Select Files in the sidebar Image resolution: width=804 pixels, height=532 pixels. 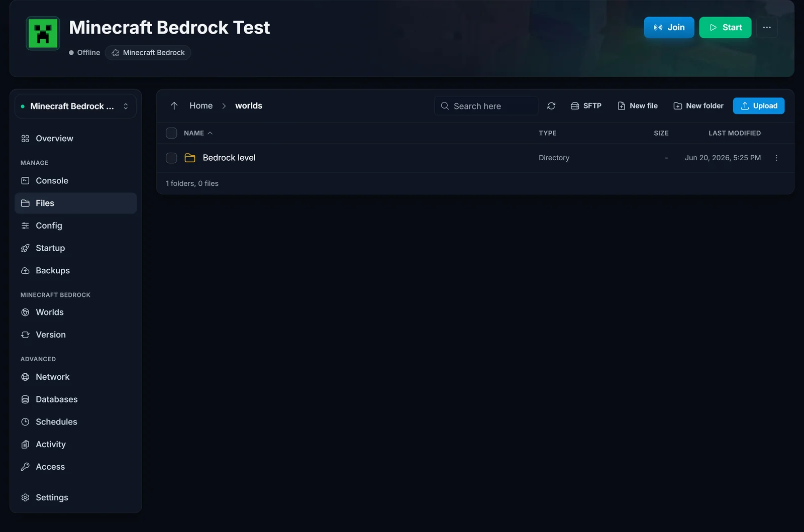pyautogui.click(x=75, y=203)
